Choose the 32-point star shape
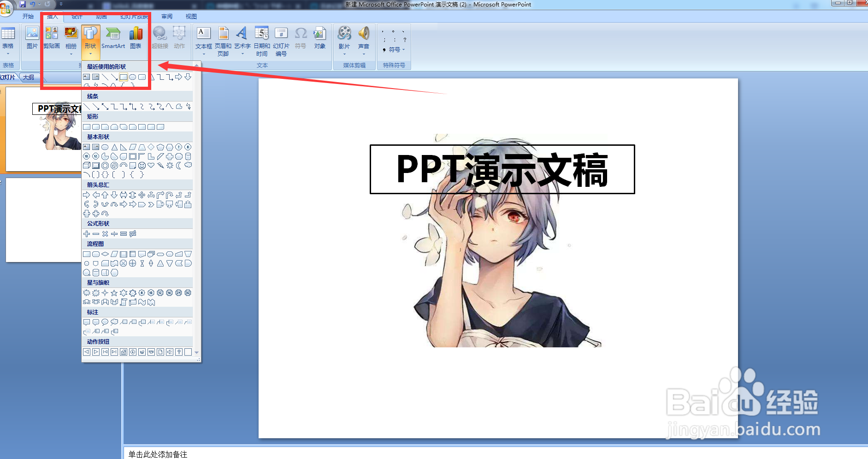This screenshot has width=868, height=459. pyautogui.click(x=188, y=293)
